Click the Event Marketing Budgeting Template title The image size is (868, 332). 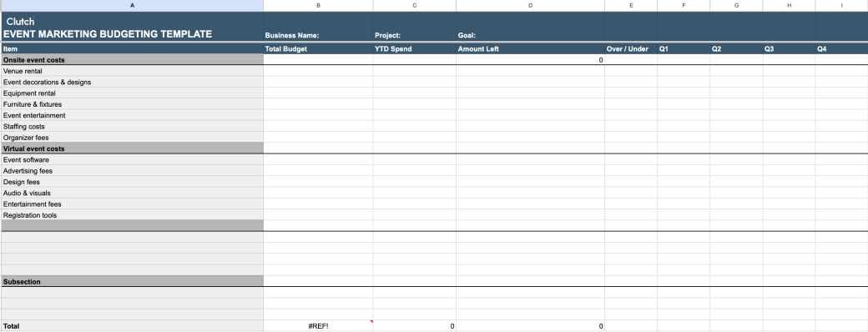click(x=108, y=34)
